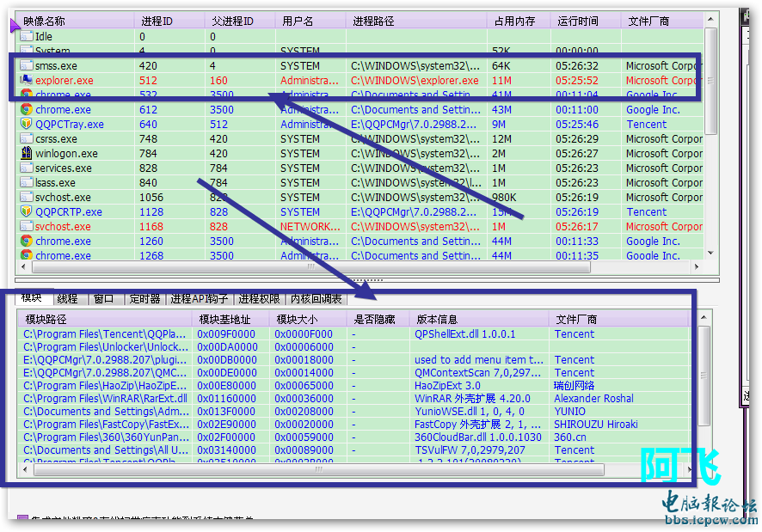Viewport: 762px width, 532px height.
Task: Select the explorer.exe computer icon
Action: [27, 80]
